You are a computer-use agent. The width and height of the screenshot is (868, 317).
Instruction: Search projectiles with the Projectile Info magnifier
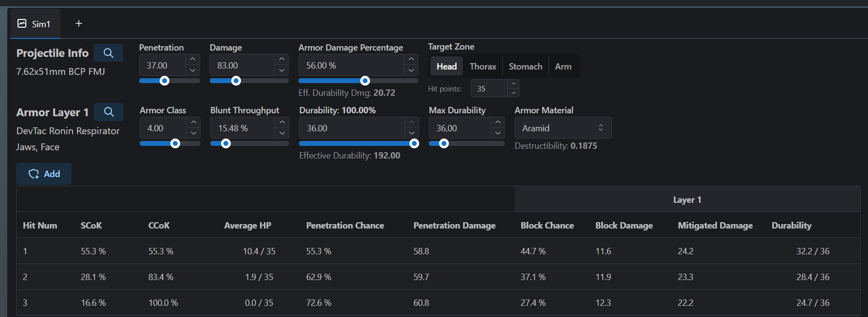point(108,53)
